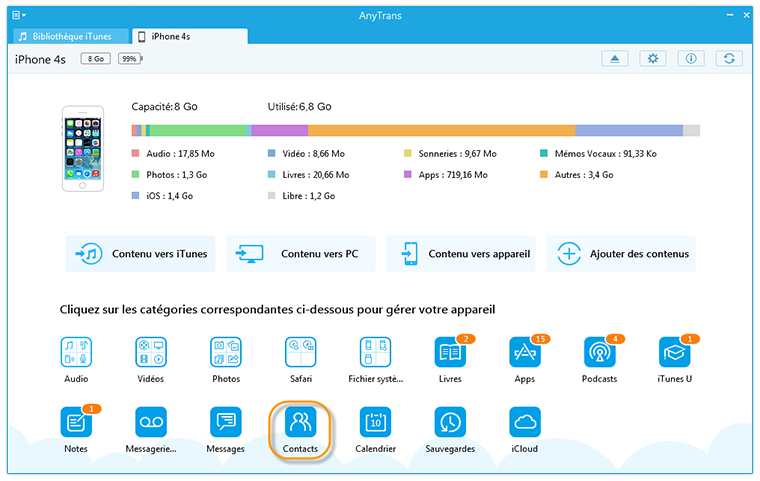Open the Contacts category
The width and height of the screenshot is (760, 481).
(x=301, y=422)
